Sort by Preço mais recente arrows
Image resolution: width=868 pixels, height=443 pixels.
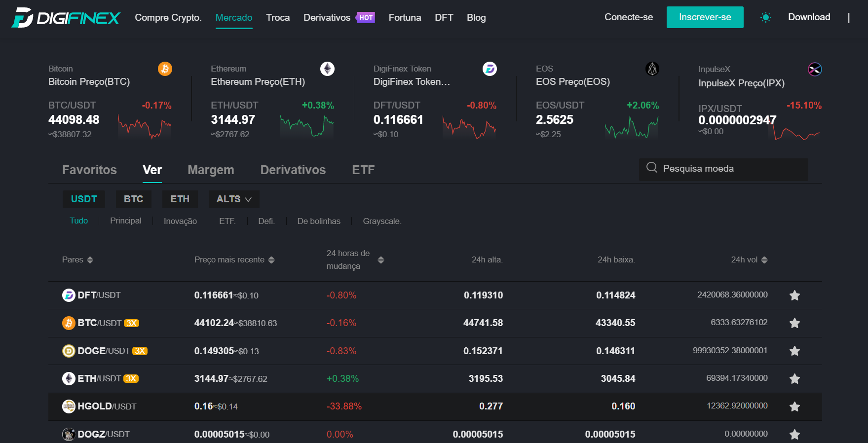[271, 260]
